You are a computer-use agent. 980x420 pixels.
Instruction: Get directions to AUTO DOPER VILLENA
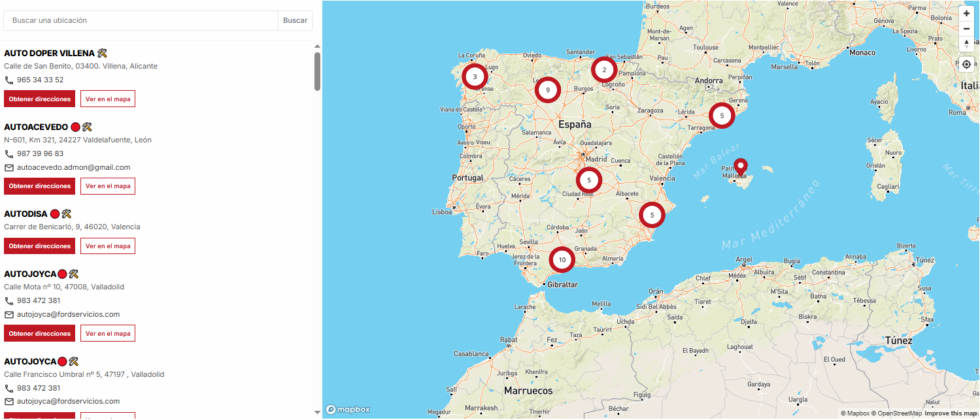click(x=40, y=99)
